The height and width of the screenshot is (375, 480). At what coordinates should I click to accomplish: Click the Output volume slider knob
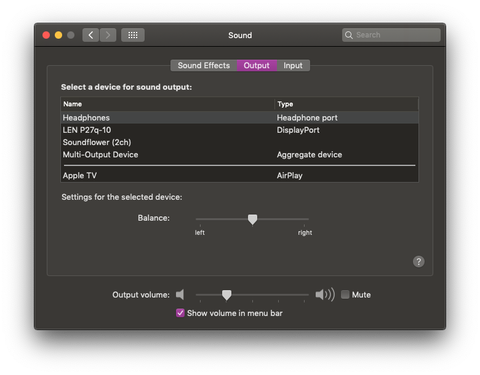227,295
